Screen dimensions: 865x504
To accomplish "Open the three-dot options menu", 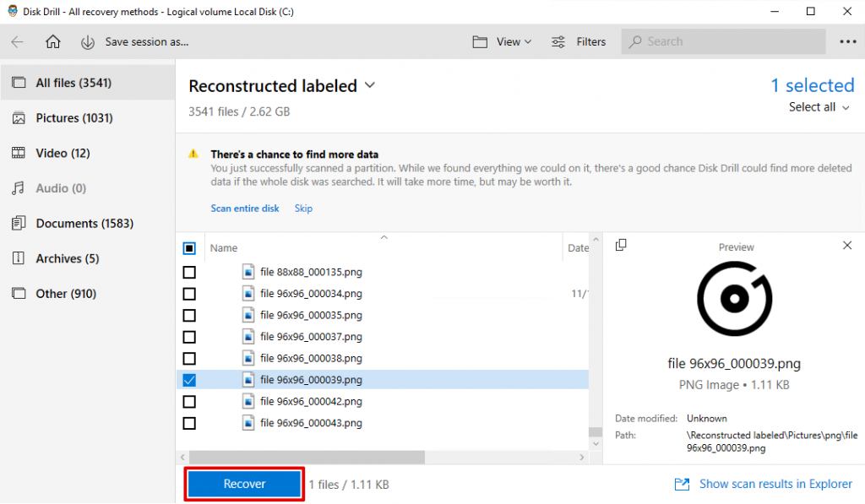I will coord(850,41).
